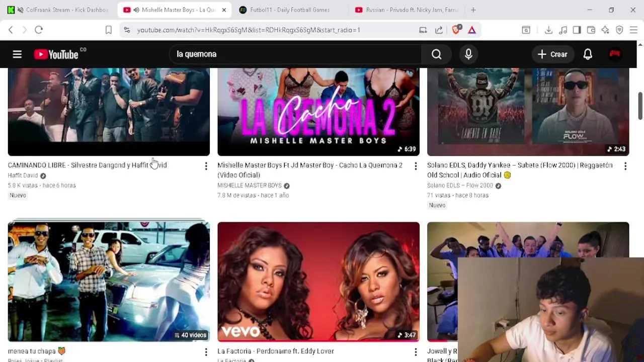Image resolution: width=644 pixels, height=362 pixels.
Task: Click the 3:47 duration badge
Action: (x=407, y=335)
